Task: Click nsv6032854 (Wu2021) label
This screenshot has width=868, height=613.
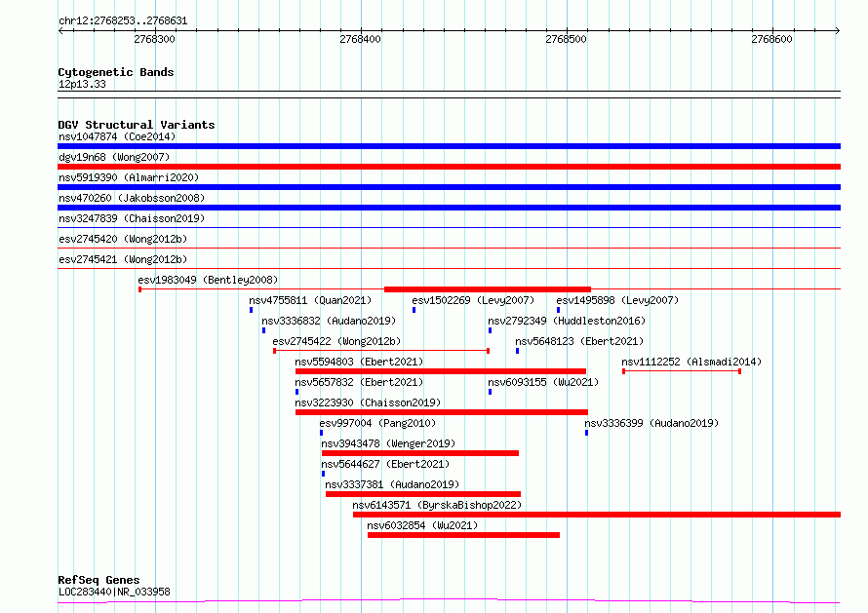Action: point(422,525)
